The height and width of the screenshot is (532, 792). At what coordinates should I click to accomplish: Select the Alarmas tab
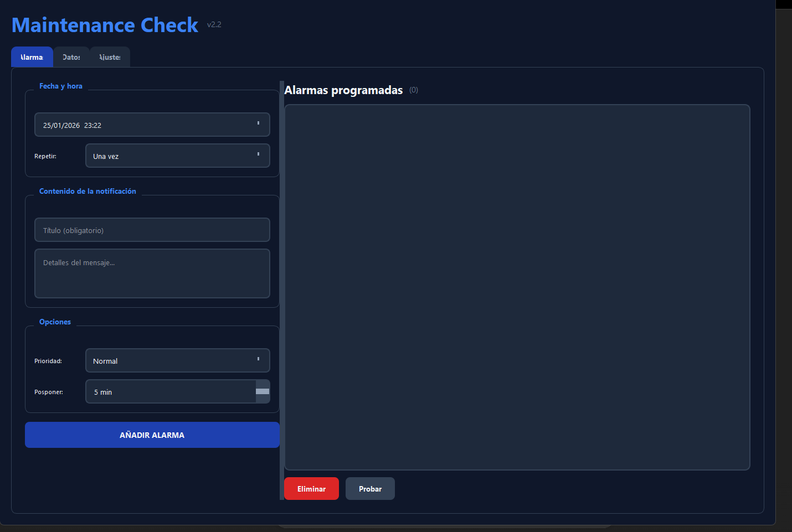tap(32, 57)
